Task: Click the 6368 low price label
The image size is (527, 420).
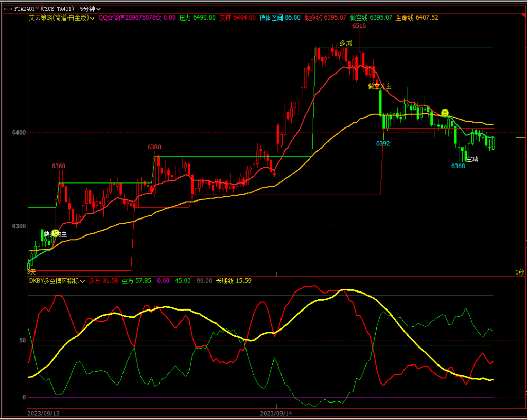Action: (458, 166)
